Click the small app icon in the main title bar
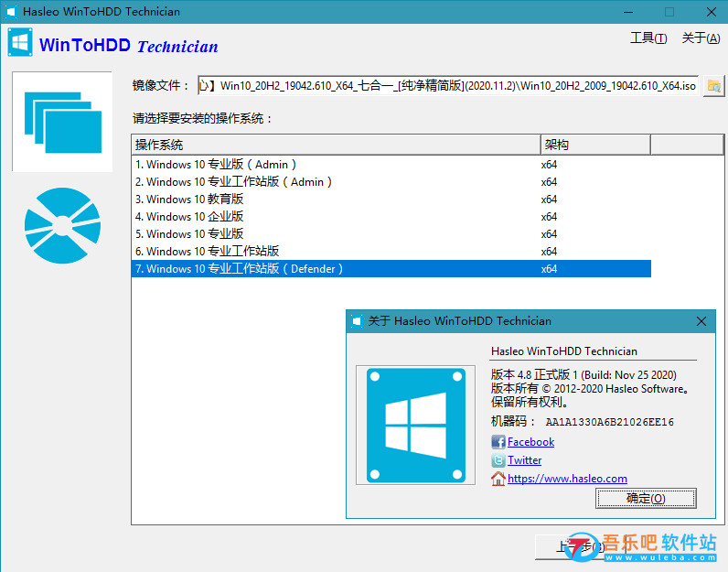728x572 pixels. point(11,12)
